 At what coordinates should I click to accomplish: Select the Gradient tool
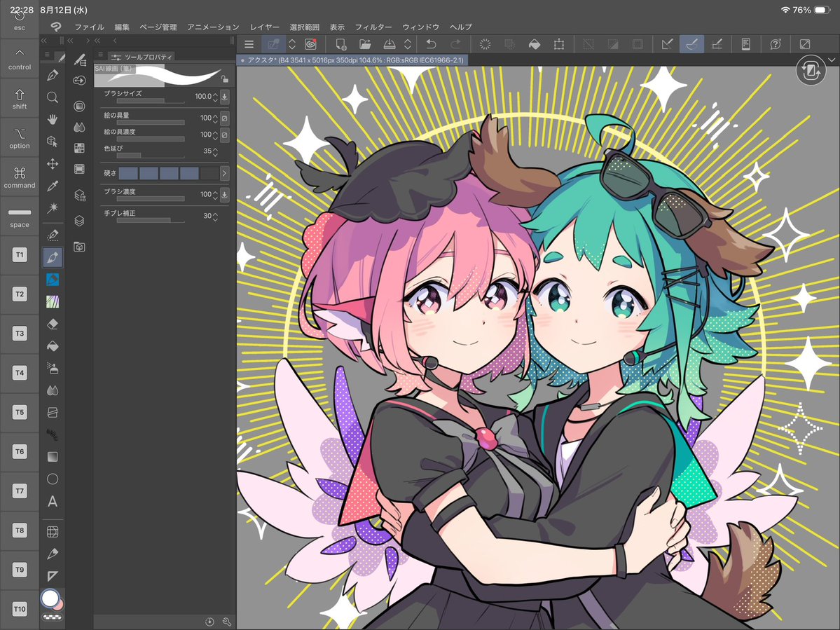click(x=53, y=456)
